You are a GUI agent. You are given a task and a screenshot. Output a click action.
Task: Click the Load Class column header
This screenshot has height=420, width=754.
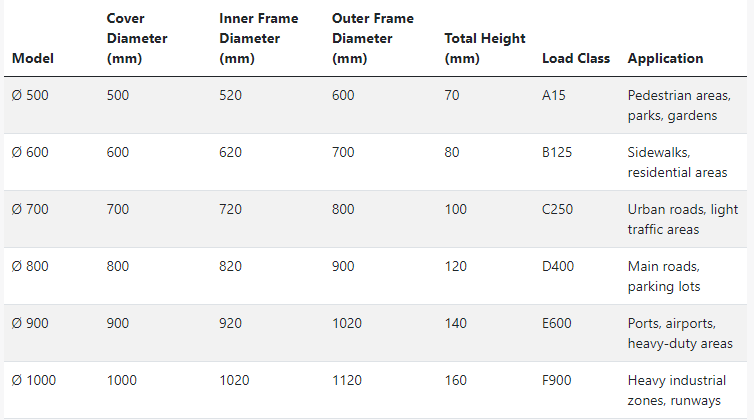coord(576,58)
